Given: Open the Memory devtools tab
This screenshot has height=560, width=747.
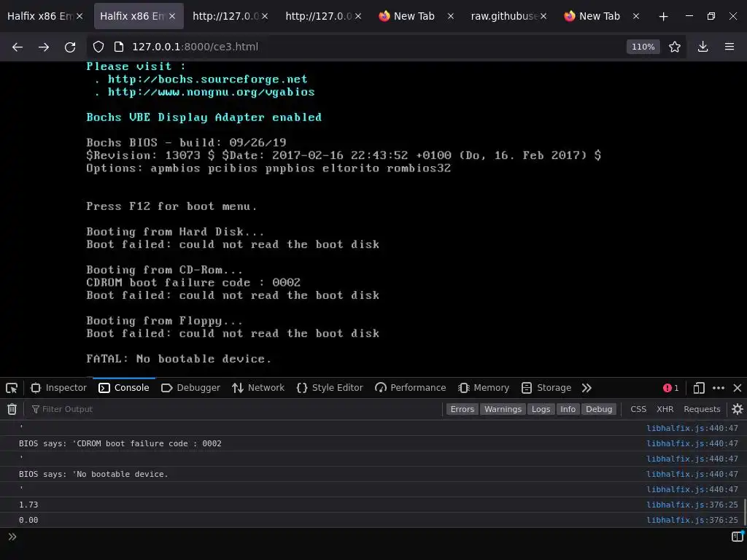Looking at the screenshot, I should click(x=484, y=388).
